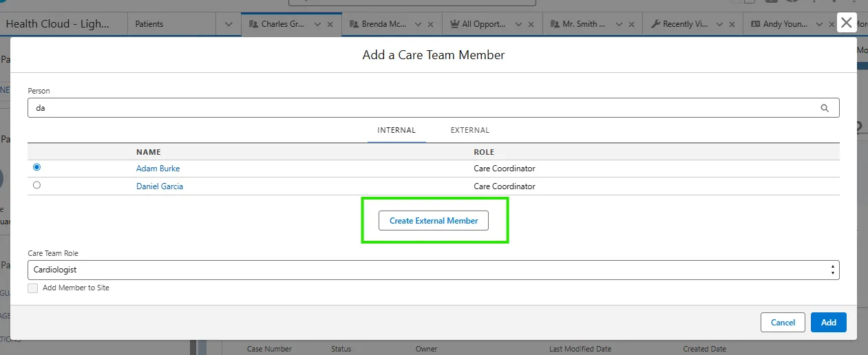The height and width of the screenshot is (355, 868).
Task: Open the Charles Gr... tab dropdown chevron
Action: (317, 24)
